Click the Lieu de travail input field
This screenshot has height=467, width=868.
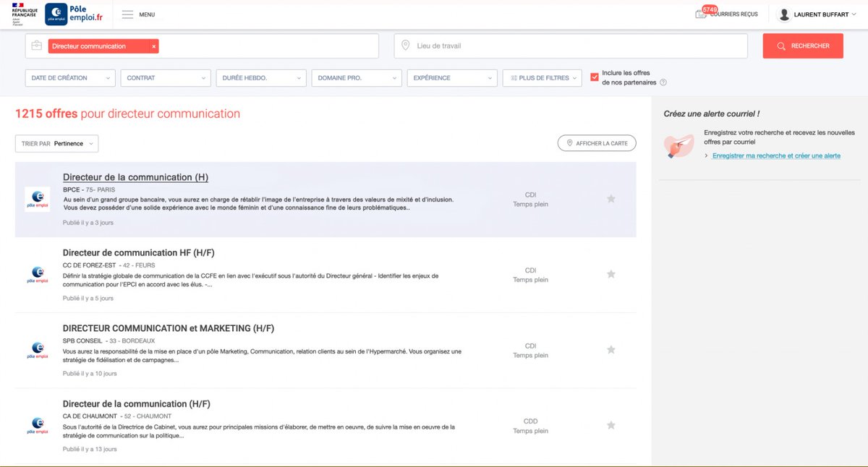pos(571,46)
